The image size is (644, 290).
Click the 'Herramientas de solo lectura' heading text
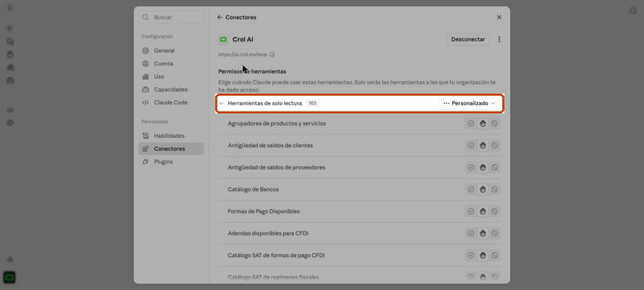coord(265,104)
